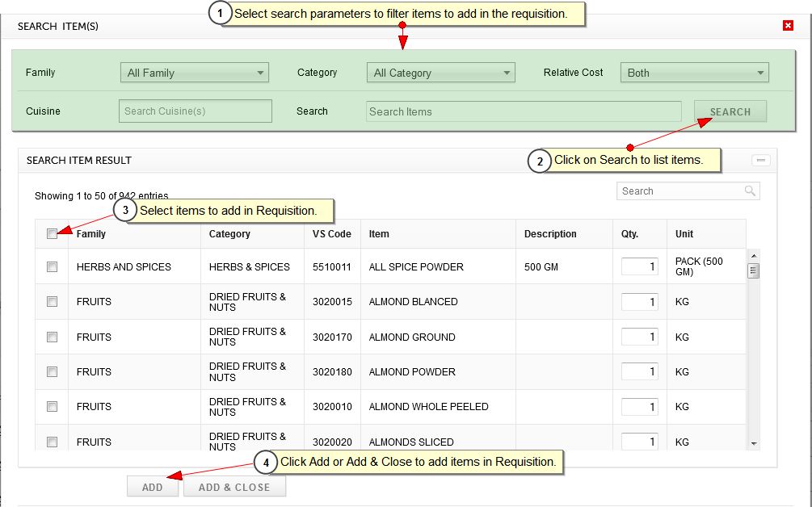The width and height of the screenshot is (812, 507).
Task: Tick the select-all checkbox in the table header
Action: (x=52, y=234)
